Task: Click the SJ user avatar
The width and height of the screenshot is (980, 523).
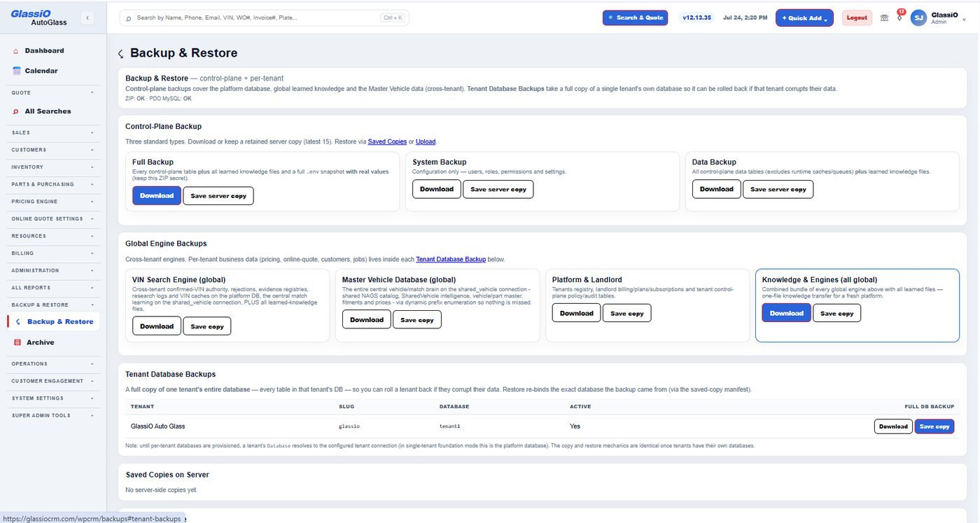Action: (x=918, y=18)
